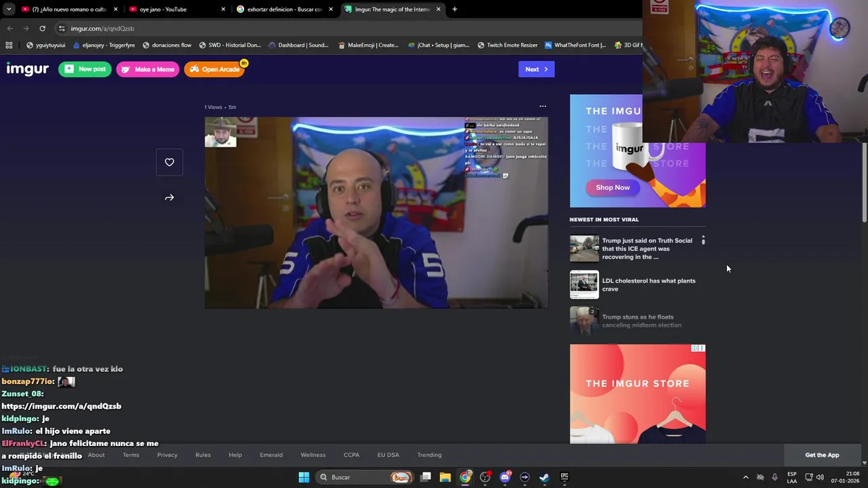Open the Windows Start menu

304,477
